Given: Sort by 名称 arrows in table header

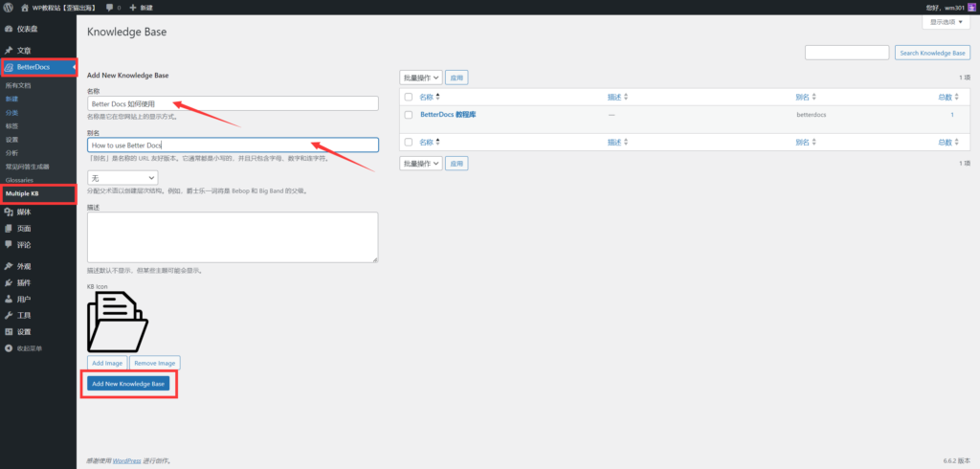Looking at the screenshot, I should tap(438, 97).
